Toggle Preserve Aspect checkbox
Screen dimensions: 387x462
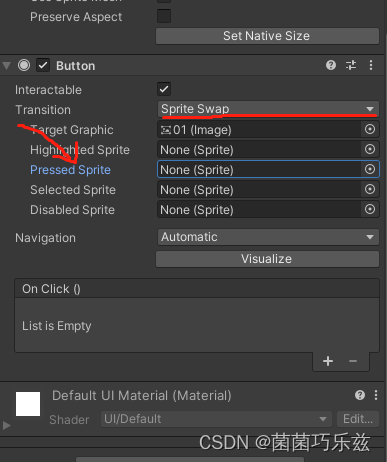pos(164,16)
